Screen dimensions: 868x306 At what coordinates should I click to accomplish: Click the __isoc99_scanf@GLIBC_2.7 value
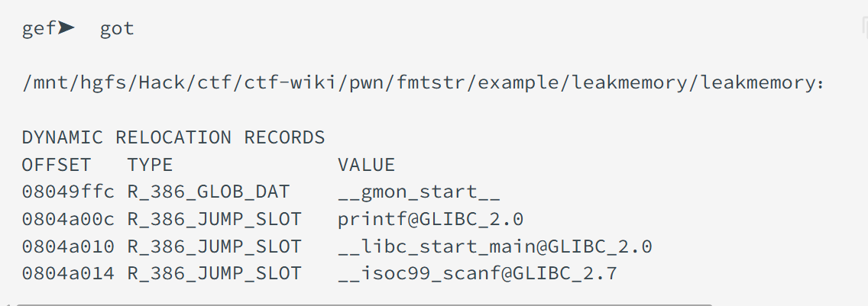click(x=477, y=273)
